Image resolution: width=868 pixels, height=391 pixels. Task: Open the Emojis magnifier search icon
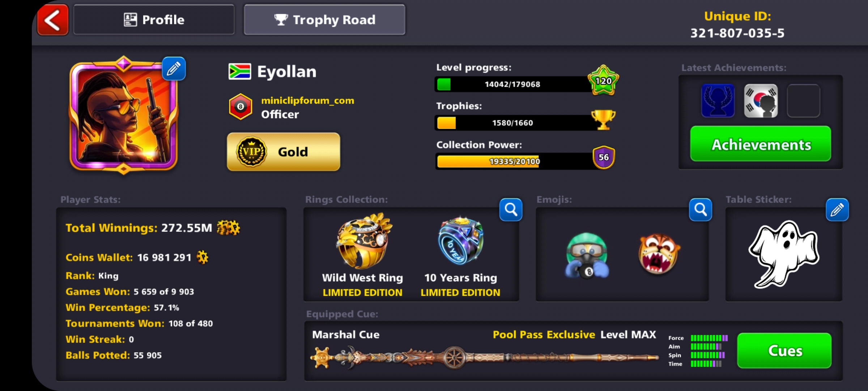pos(700,209)
